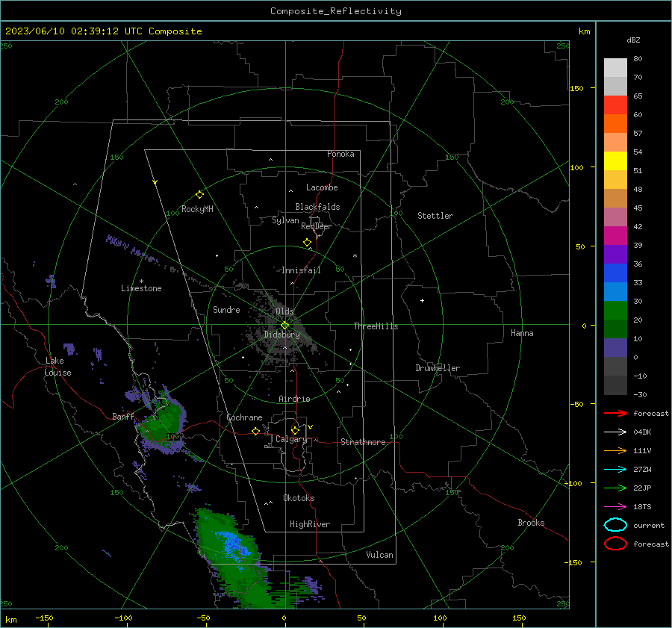Screen dimensions: 672x628
Task: Click the blue 33 dBZ color swatch
Action: point(615,273)
